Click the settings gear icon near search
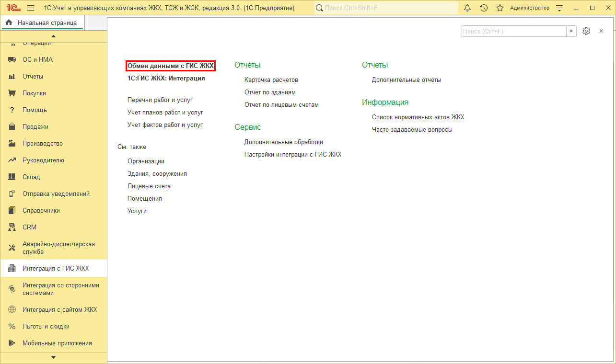The height and width of the screenshot is (364, 616). (x=586, y=31)
